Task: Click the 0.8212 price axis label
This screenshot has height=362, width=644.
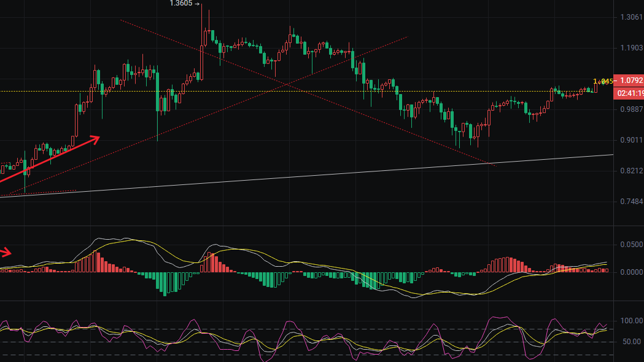Action: pyautogui.click(x=632, y=171)
